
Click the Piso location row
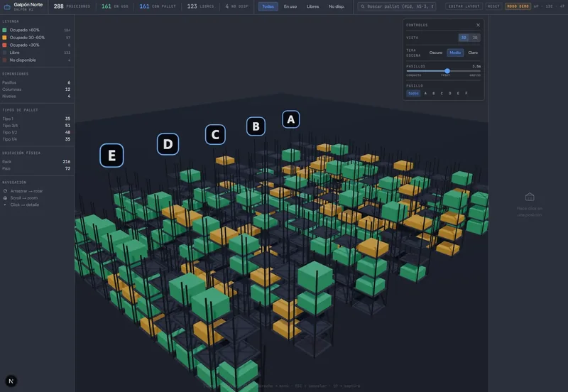36,168
